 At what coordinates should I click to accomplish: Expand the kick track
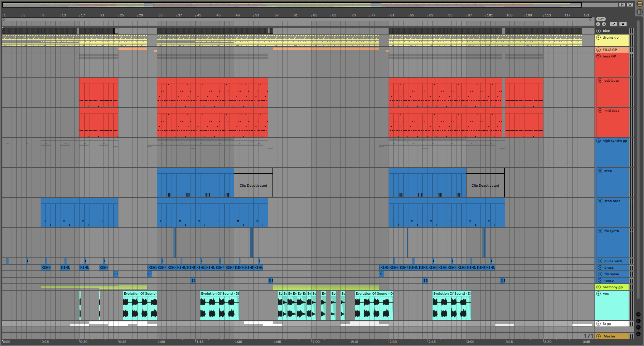click(x=599, y=31)
